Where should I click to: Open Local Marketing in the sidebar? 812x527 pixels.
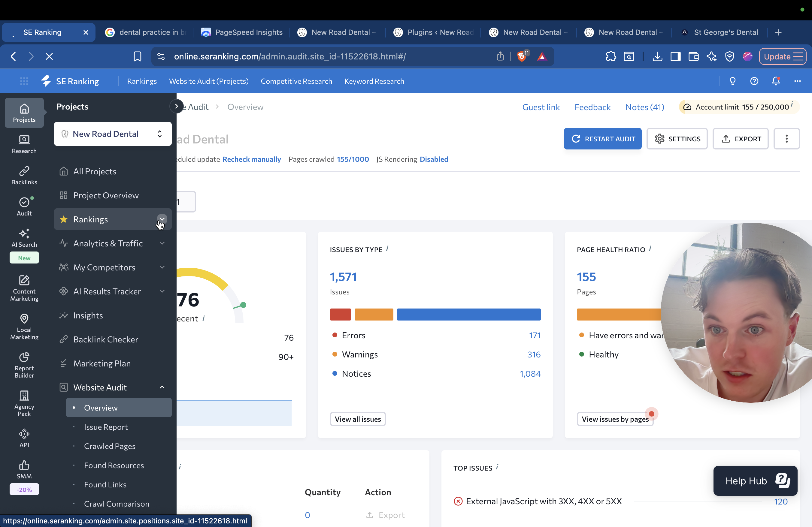[24, 326]
